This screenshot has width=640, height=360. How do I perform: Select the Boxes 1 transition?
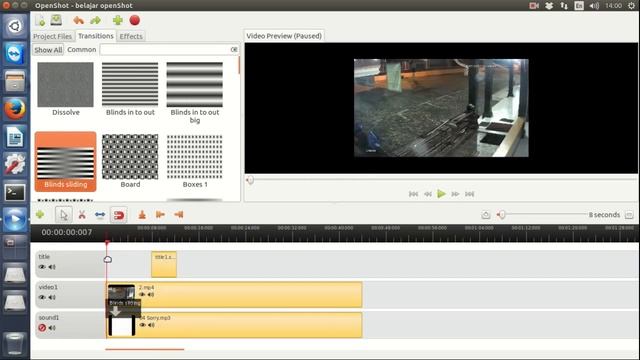(x=195, y=161)
